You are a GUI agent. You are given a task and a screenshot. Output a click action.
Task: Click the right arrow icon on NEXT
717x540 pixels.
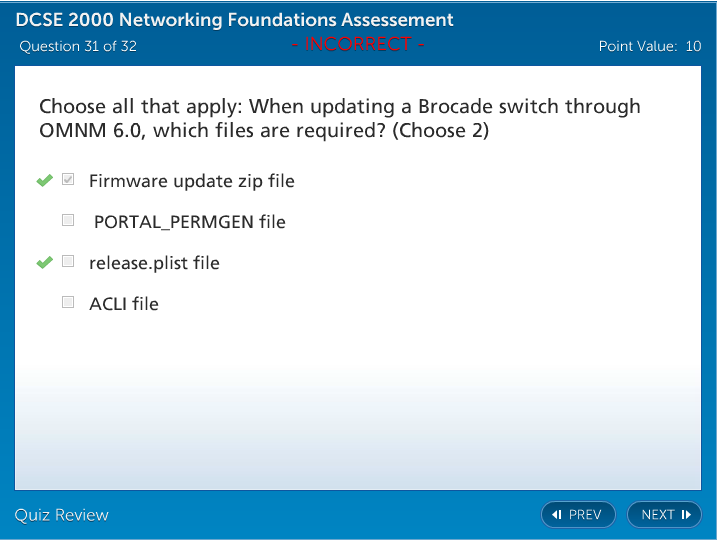[686, 515]
